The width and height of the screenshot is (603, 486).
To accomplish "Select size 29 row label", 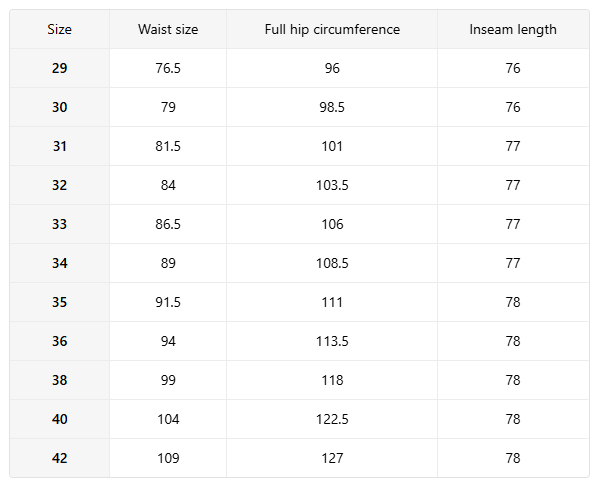I will 60,68.
